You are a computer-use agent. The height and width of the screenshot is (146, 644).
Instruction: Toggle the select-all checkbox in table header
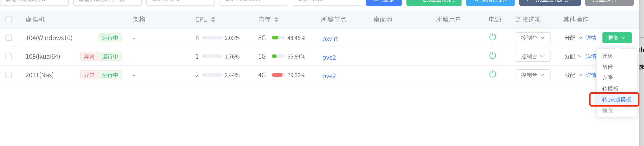(x=9, y=19)
